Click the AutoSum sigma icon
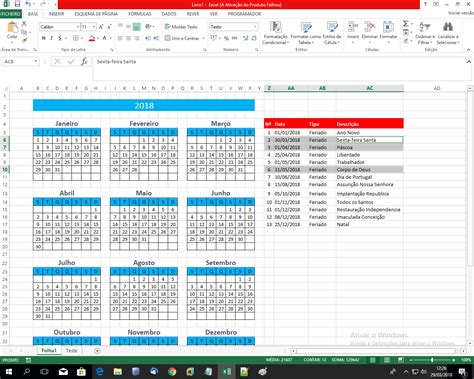 (406, 24)
